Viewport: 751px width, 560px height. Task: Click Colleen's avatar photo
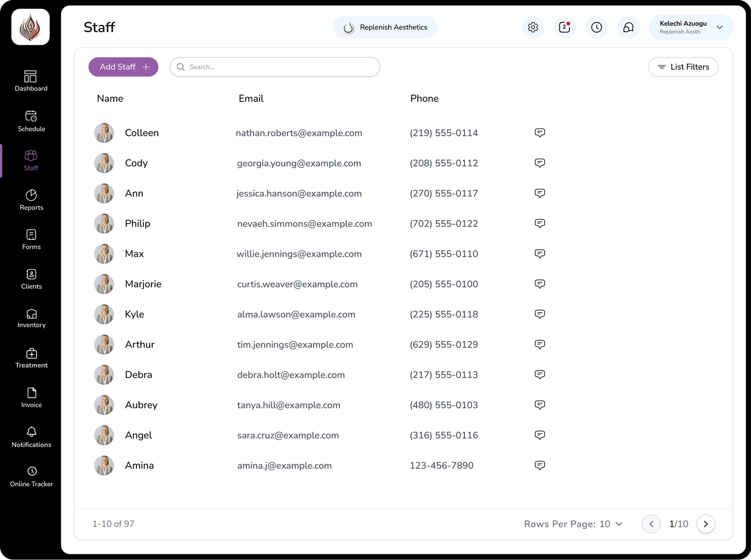pyautogui.click(x=104, y=133)
